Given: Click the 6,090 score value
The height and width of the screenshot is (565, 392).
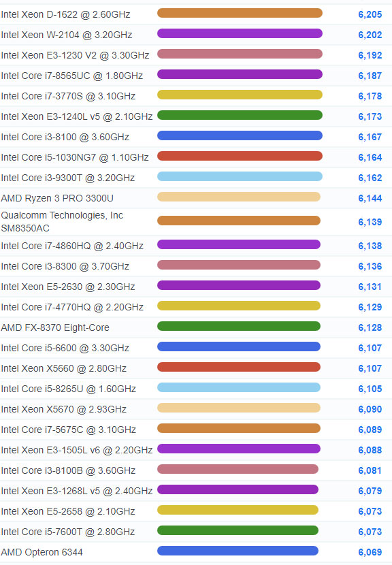Looking at the screenshot, I should [370, 409].
